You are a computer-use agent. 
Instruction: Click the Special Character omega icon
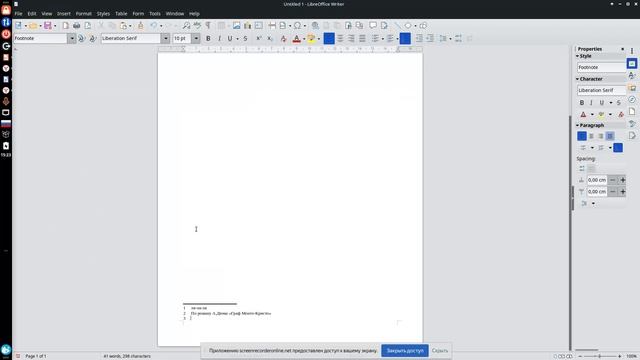tap(298, 26)
